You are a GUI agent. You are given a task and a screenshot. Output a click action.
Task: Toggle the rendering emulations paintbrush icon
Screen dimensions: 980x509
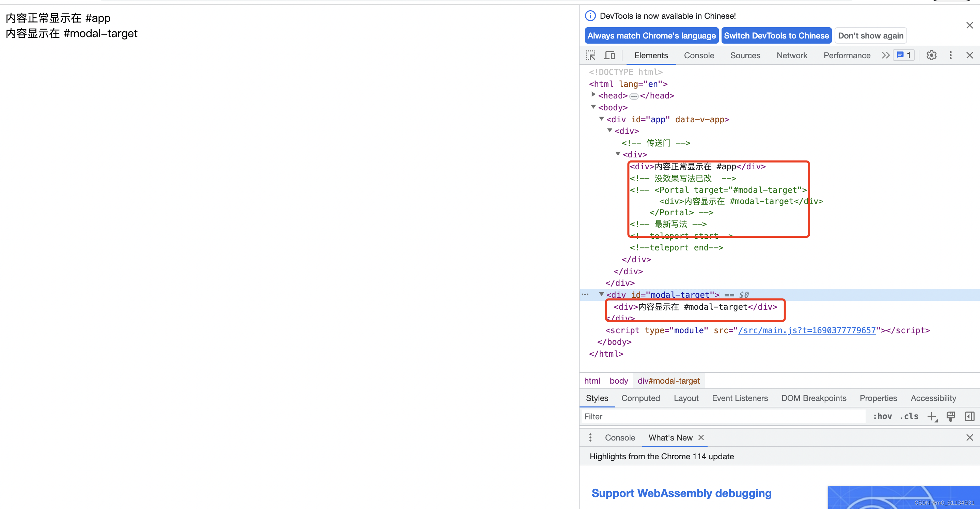point(950,416)
